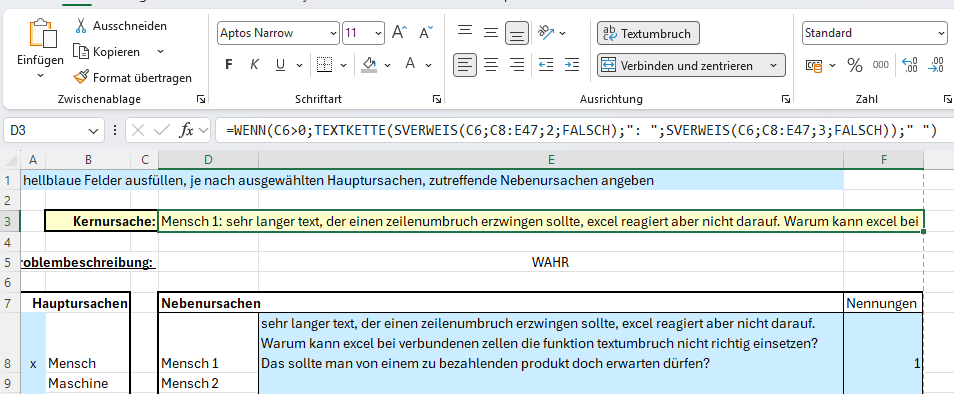
Task: Click Verbinden und zentrieren button
Action: coord(679,65)
